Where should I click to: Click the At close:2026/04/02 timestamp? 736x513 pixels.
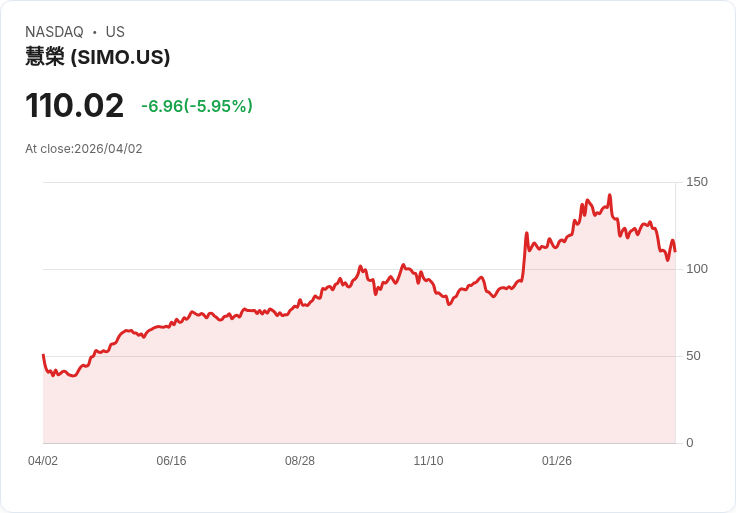84,149
